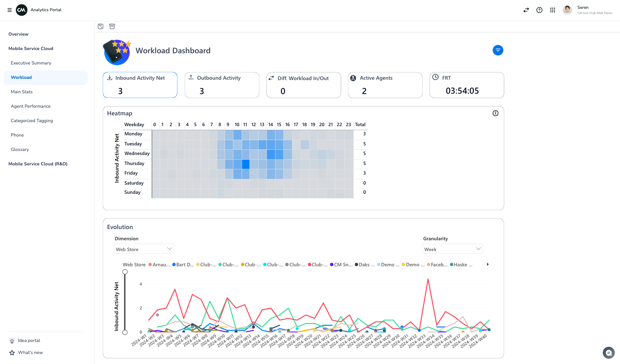
Task: Toggle Arnau... series in chart legend
Action: point(159,265)
